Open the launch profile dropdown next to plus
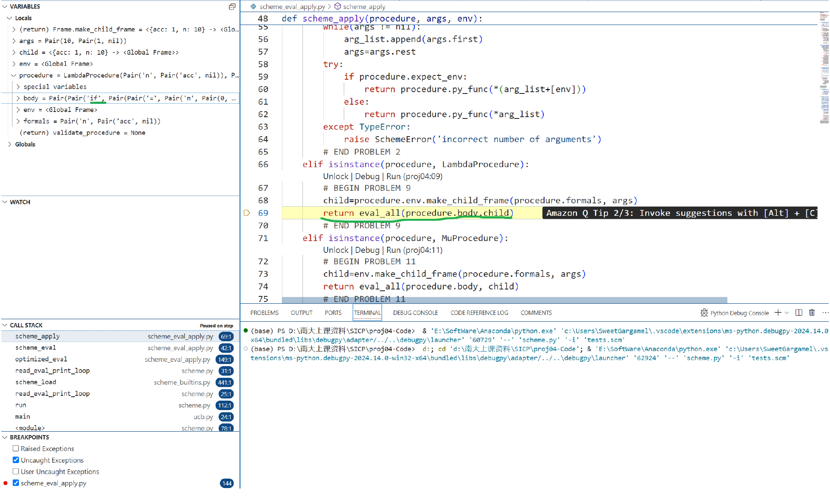The height and width of the screenshot is (504, 830). 787,313
